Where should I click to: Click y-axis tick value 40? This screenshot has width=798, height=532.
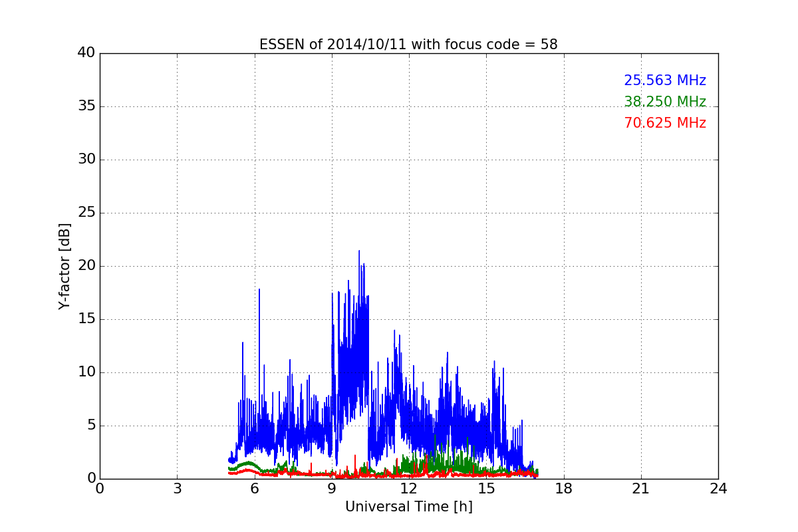(86, 53)
